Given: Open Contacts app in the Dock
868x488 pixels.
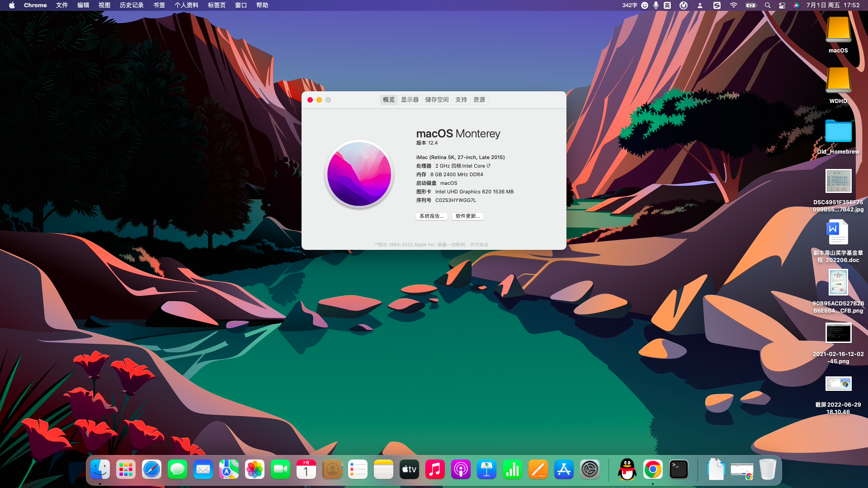Looking at the screenshot, I should pos(332,469).
